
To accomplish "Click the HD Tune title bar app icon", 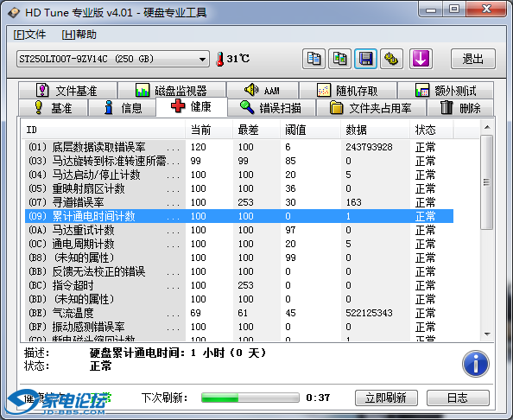I will (x=15, y=13).
